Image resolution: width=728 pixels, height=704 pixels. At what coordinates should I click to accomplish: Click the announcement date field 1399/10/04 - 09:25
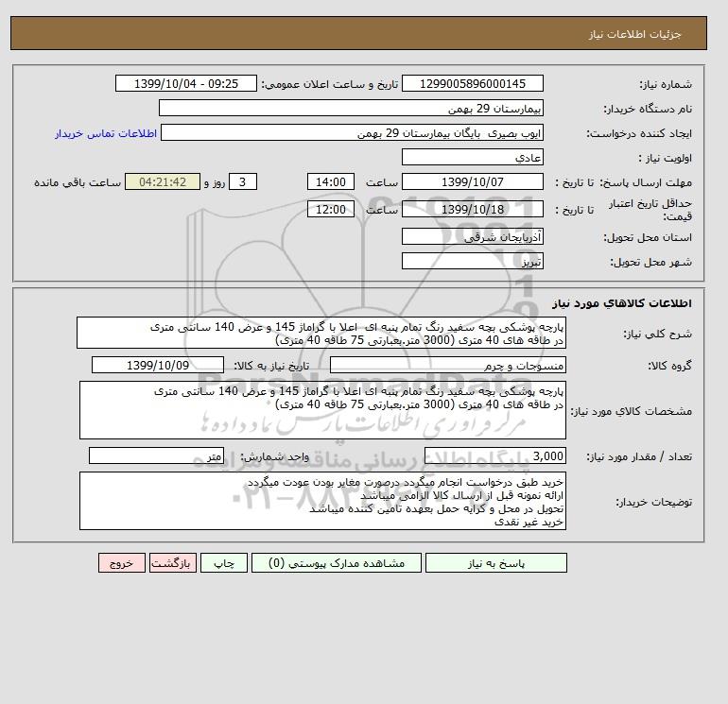click(185, 83)
